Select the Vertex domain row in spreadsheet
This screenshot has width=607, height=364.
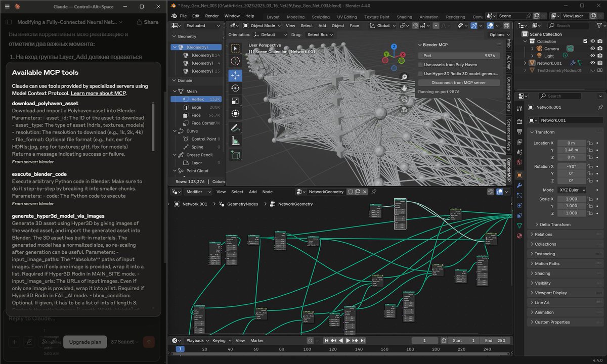tap(196, 99)
